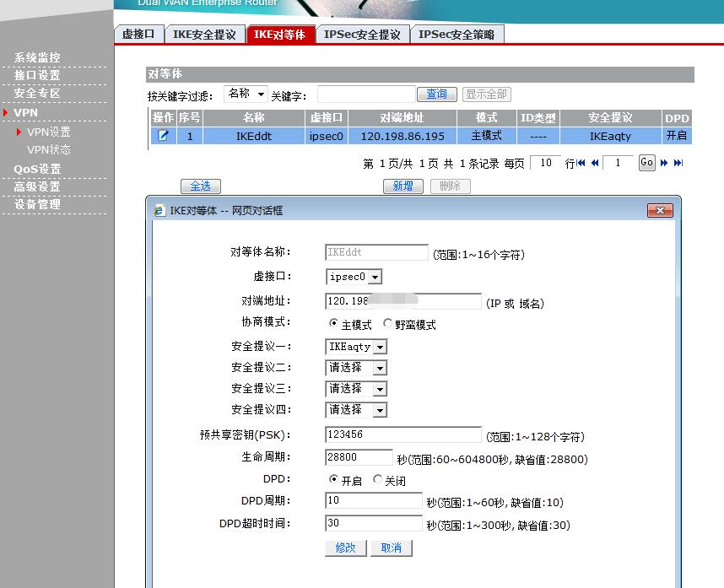Open VPN设置 in the sidebar
This screenshot has width=724, height=588.
[48, 132]
